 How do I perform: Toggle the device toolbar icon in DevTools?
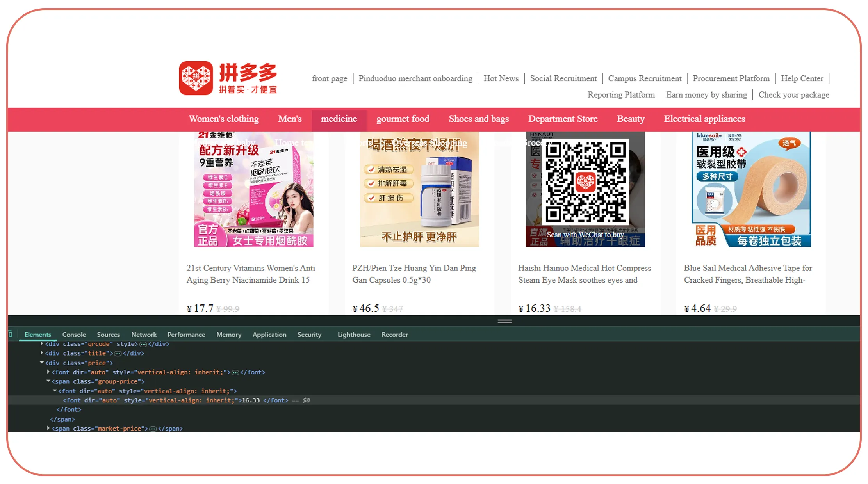coord(11,334)
